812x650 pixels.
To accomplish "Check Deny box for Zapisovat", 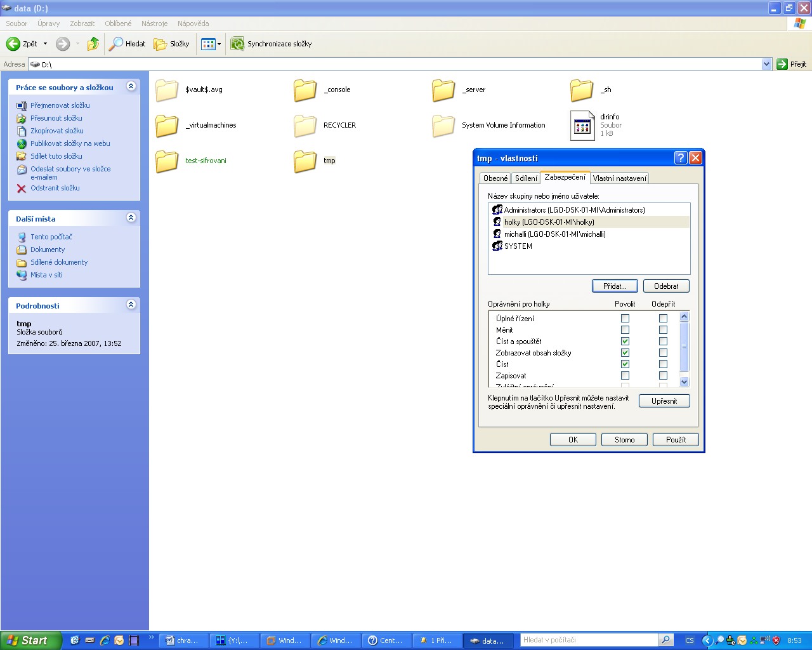I will click(663, 376).
